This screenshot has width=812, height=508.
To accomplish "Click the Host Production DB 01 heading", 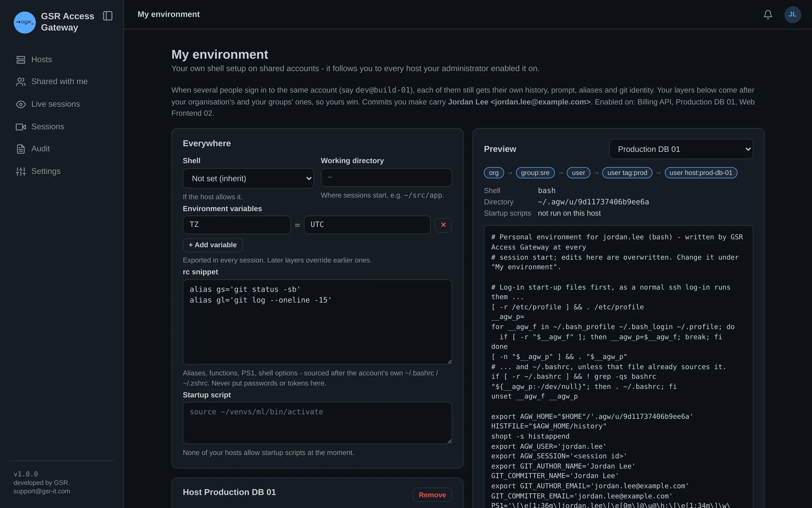I will coord(229,492).
